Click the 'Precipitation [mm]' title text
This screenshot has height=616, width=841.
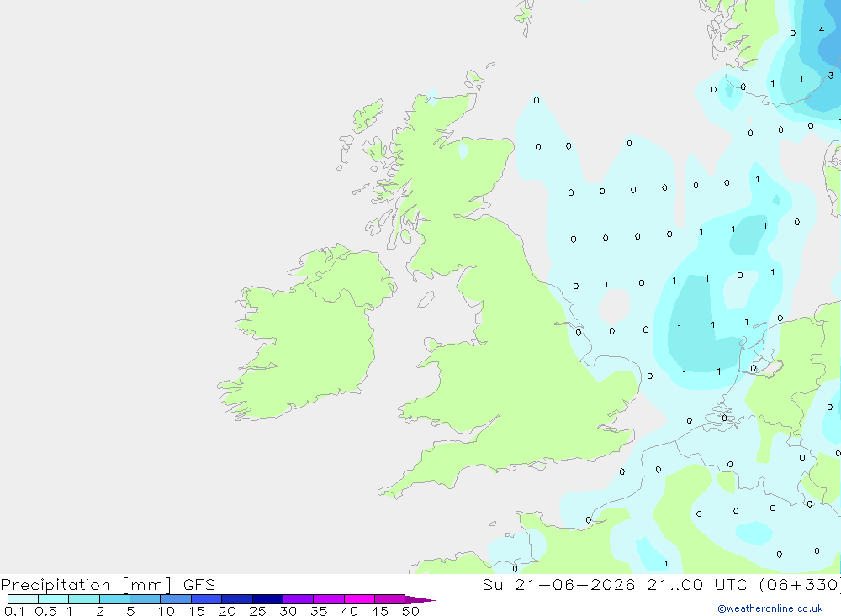(x=86, y=585)
